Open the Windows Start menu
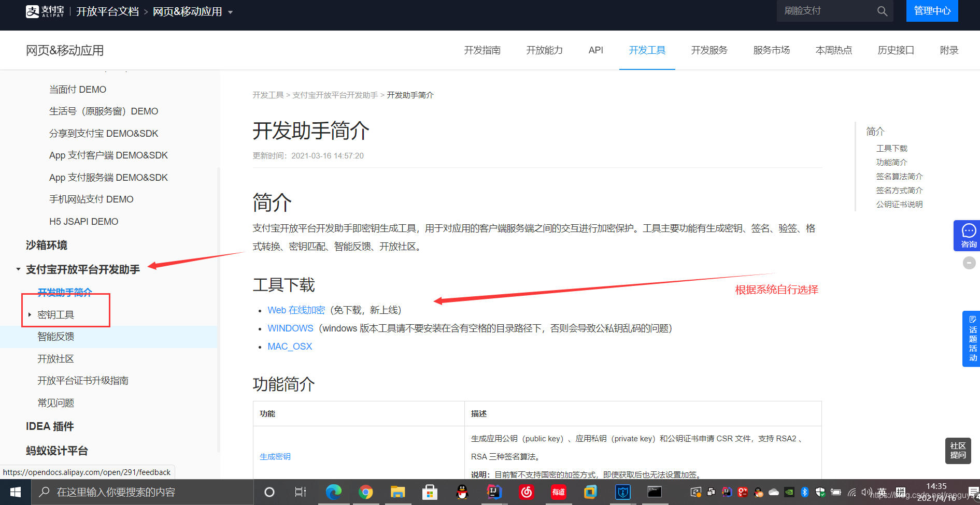Viewport: 980px width, 505px height. click(16, 492)
